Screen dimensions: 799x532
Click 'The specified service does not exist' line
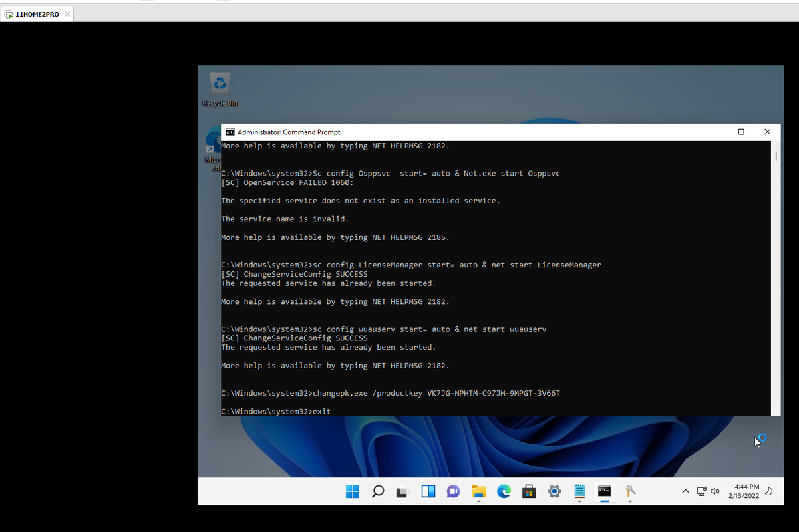tap(361, 201)
